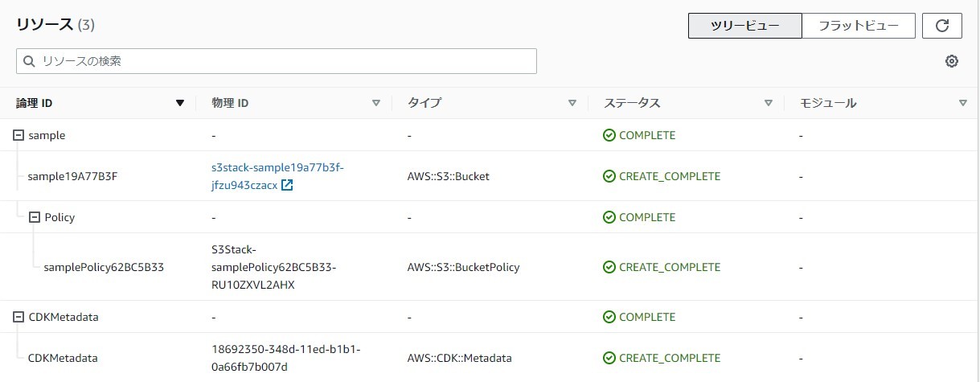Click the リソース (3) heading
980x382 pixels.
tap(55, 24)
